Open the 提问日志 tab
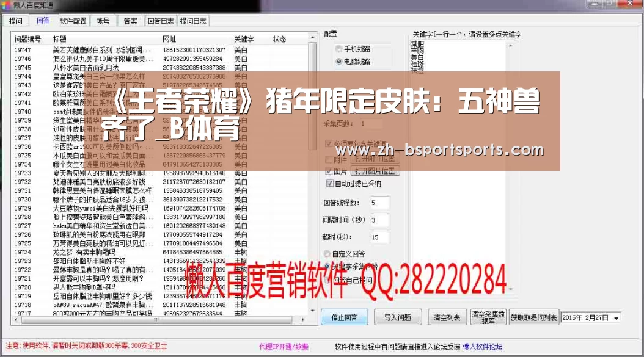This screenshot has height=357, width=644. pyautogui.click(x=193, y=21)
